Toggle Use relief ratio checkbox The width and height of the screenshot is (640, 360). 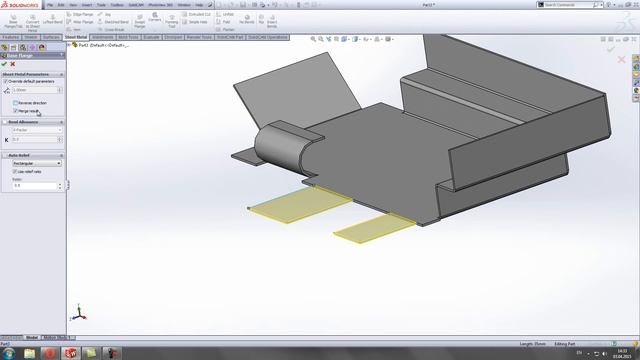[15, 172]
